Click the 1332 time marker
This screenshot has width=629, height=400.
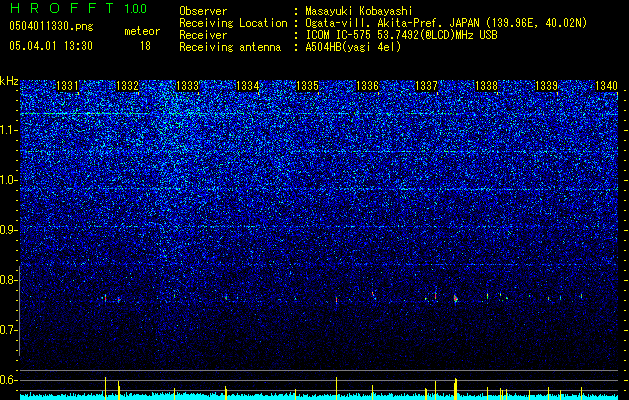pos(127,86)
